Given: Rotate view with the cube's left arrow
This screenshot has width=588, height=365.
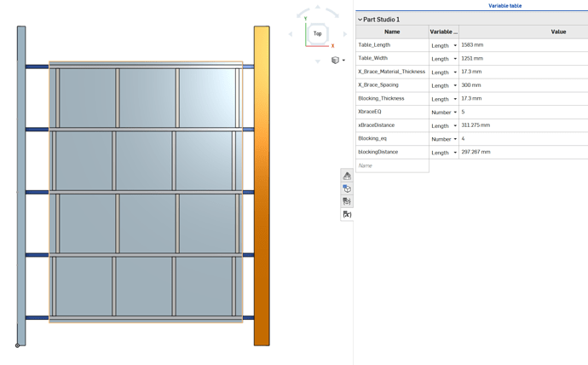Looking at the screenshot, I should coord(291,34).
